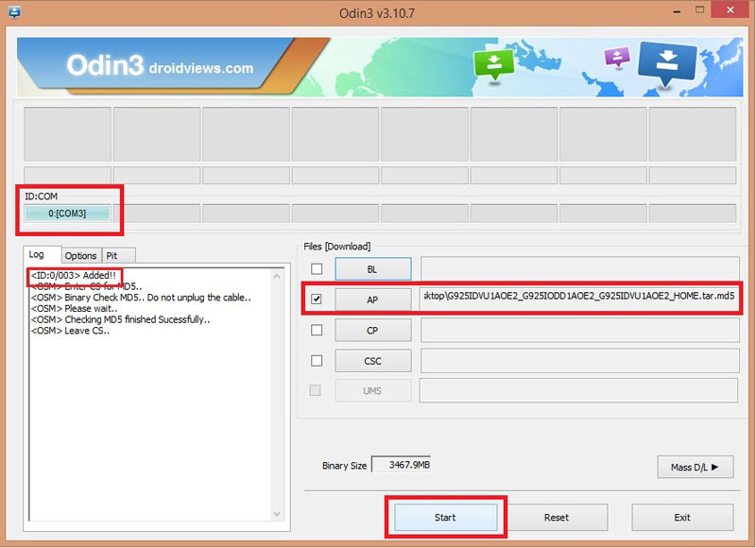Open the Pit tab
756x548 pixels.
click(x=119, y=255)
